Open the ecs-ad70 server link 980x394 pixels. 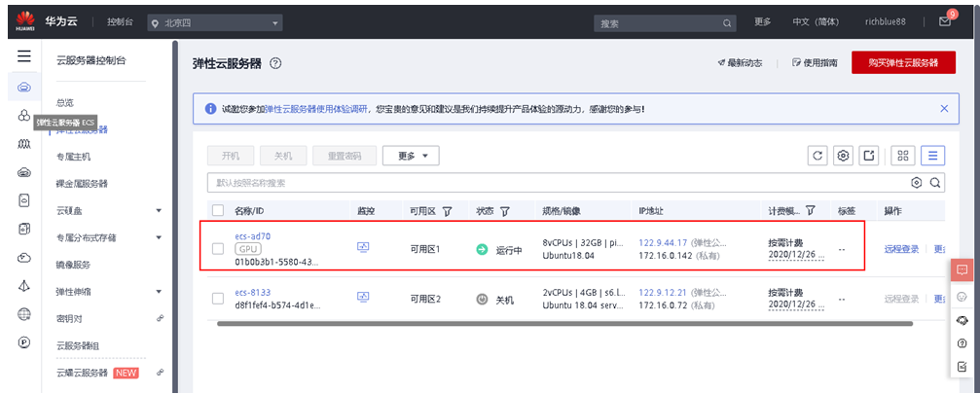252,236
